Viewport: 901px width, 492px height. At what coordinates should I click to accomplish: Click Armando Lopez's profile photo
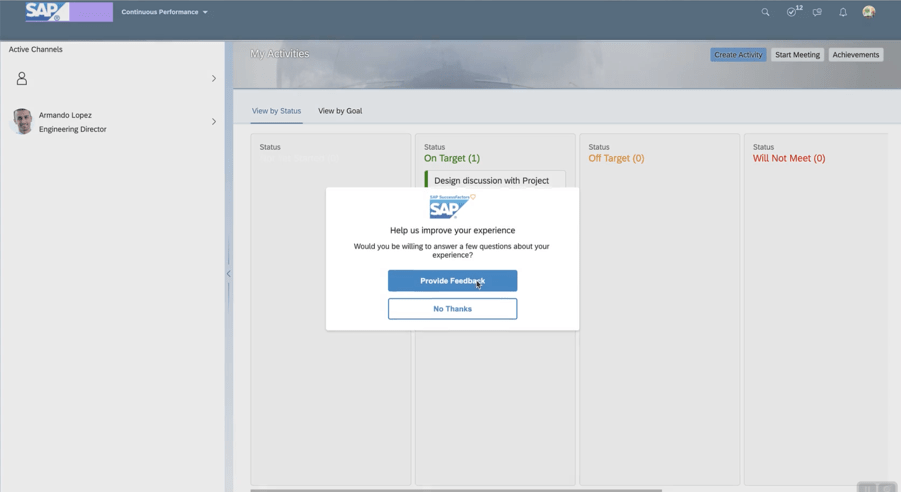click(22, 122)
